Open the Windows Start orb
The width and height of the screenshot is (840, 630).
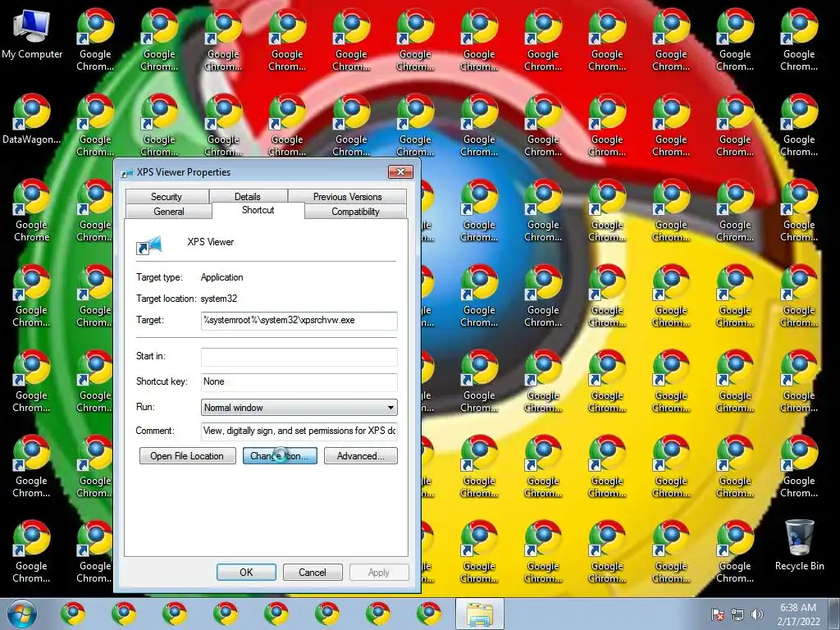(22, 614)
